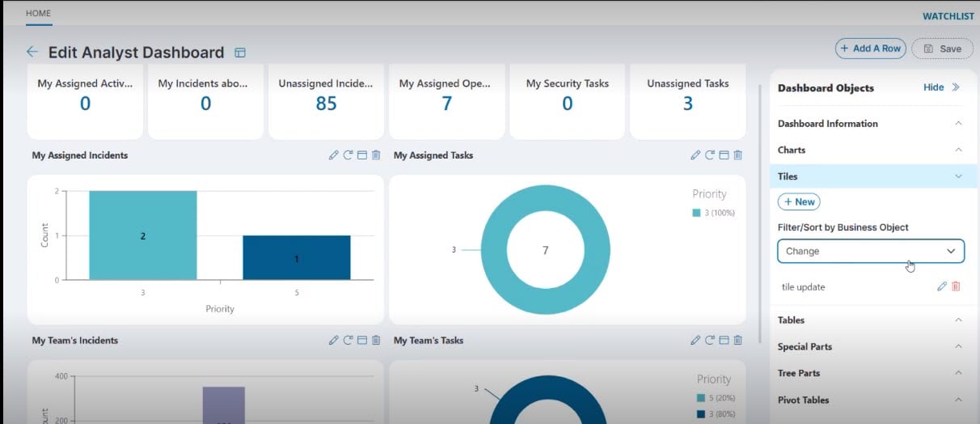Open the Filter/Sort by Business Object dropdown
The image size is (980, 424).
tap(870, 251)
